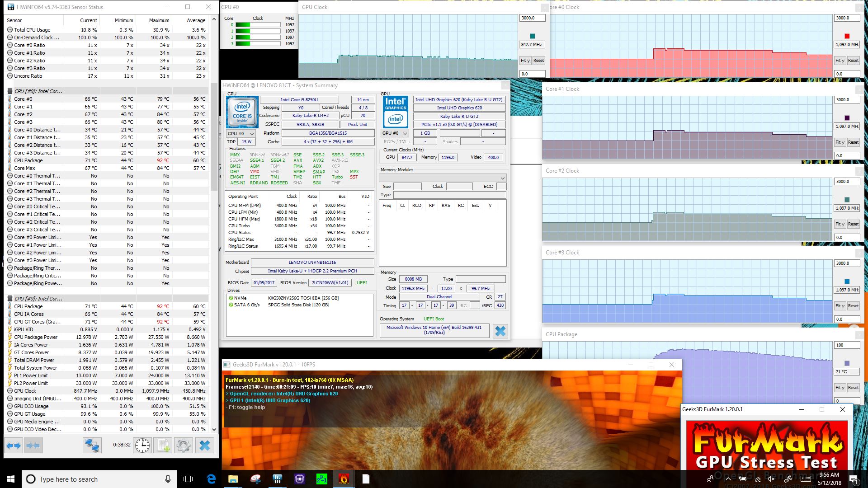Viewport: 868px width, 488px height.
Task: Click Reset in CPU Package graph
Action: click(x=853, y=388)
